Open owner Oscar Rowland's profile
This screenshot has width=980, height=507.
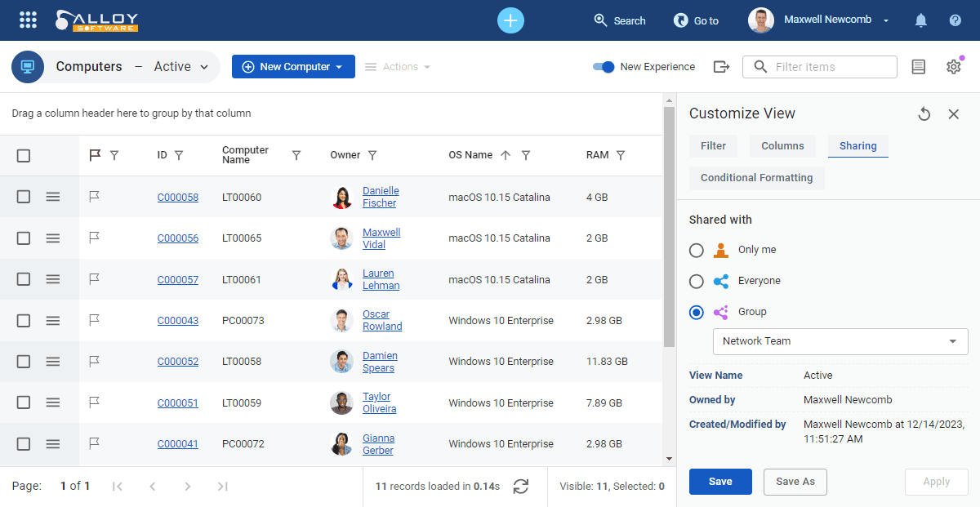click(x=382, y=320)
